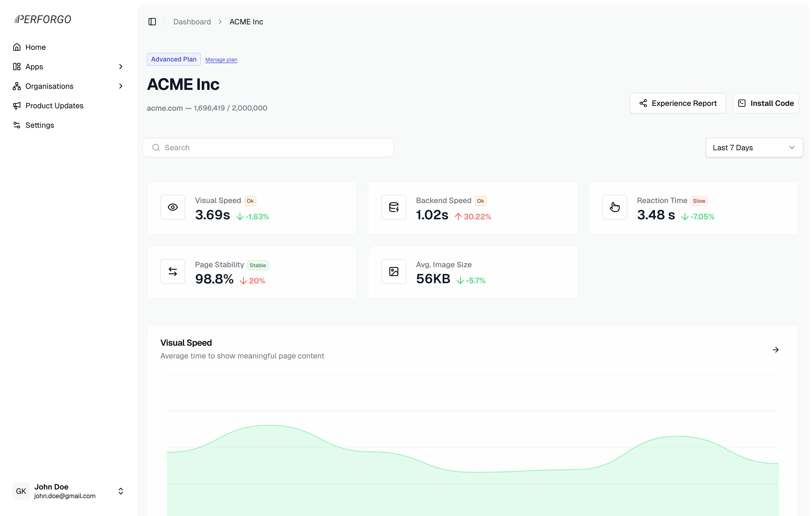
Task: Click the arrows icon on Page Stability card
Action: point(173,271)
